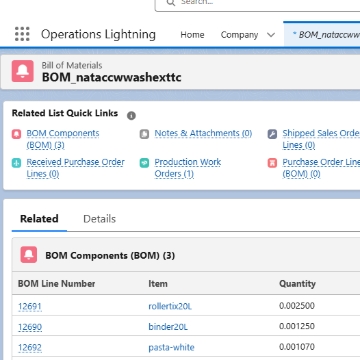Click the Notes & Attachments quick link icon

tap(144, 134)
